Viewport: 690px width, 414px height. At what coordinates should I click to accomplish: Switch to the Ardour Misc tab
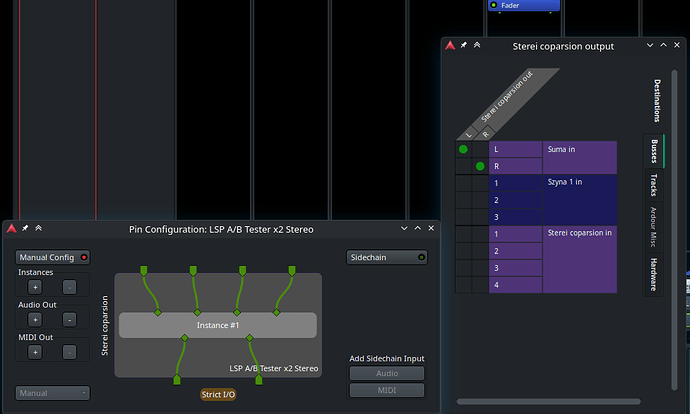[x=654, y=227]
